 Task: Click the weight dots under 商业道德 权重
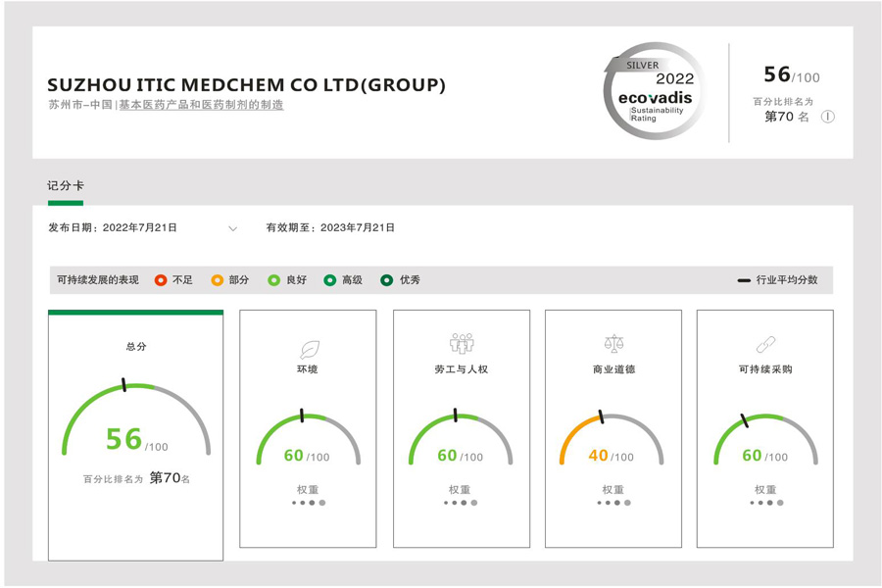pyautogui.click(x=613, y=503)
